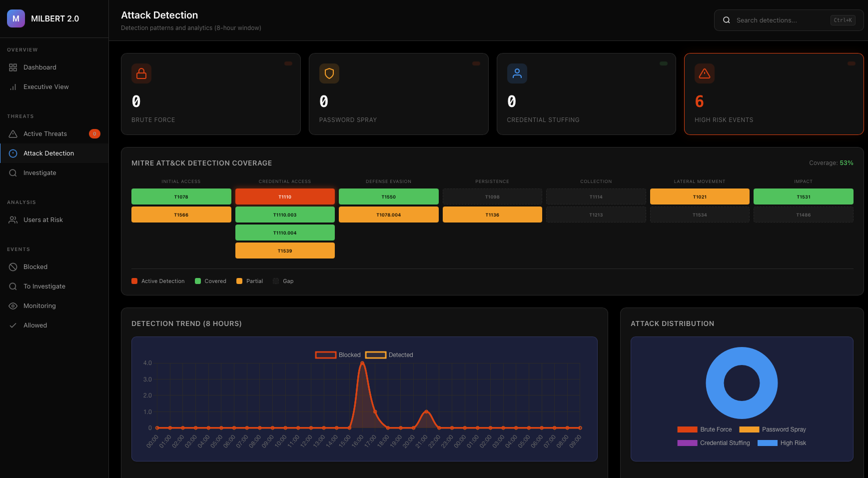Image resolution: width=868 pixels, height=478 pixels.
Task: Select the Blocked events icon in sidebar
Action: click(x=13, y=266)
